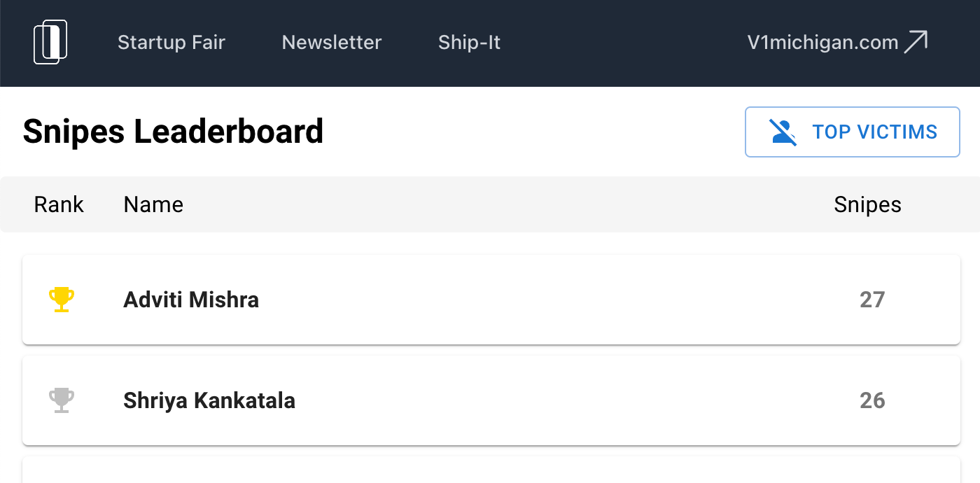Click the Name column header

coord(153,204)
